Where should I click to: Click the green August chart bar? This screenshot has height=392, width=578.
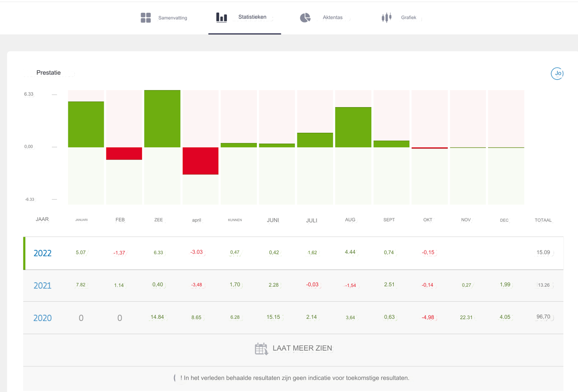[x=353, y=127]
